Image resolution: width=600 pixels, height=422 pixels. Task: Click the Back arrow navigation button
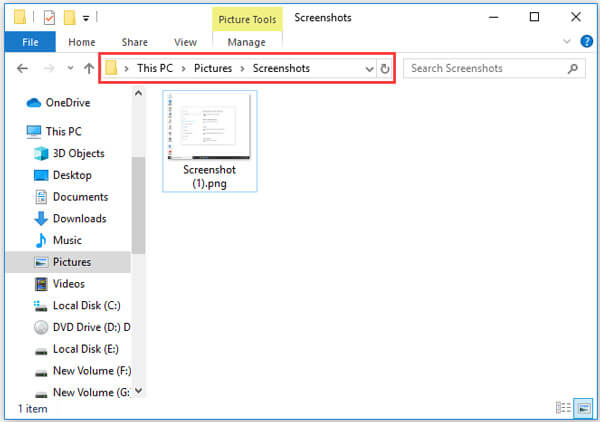point(23,69)
